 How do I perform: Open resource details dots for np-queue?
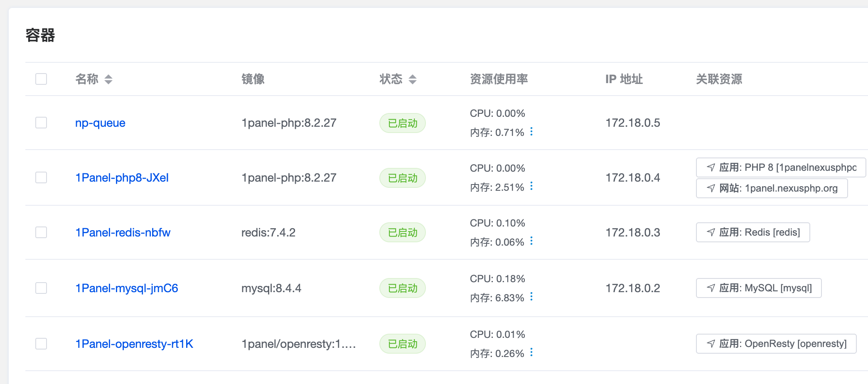531,132
